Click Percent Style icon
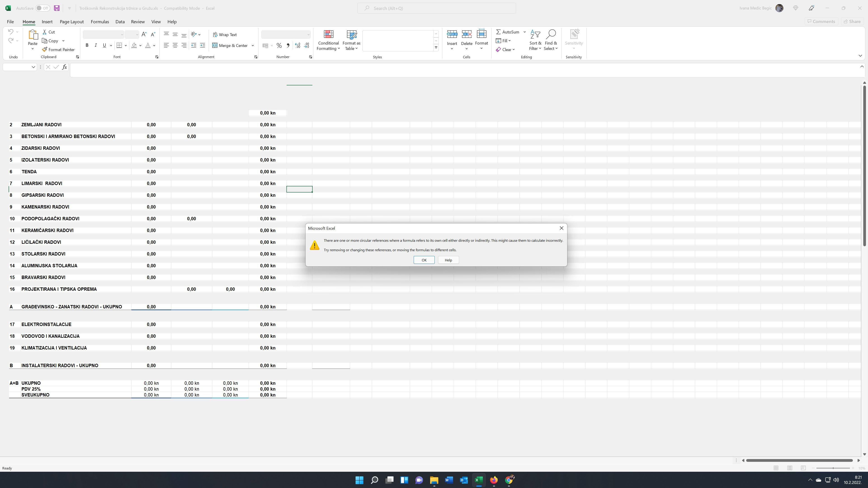868x488 pixels. 279,45
